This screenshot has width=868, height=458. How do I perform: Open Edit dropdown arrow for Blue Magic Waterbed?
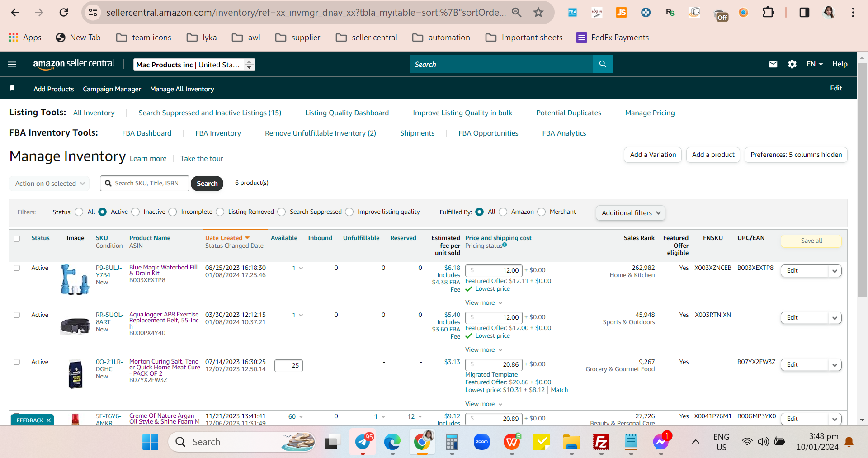[835, 271]
